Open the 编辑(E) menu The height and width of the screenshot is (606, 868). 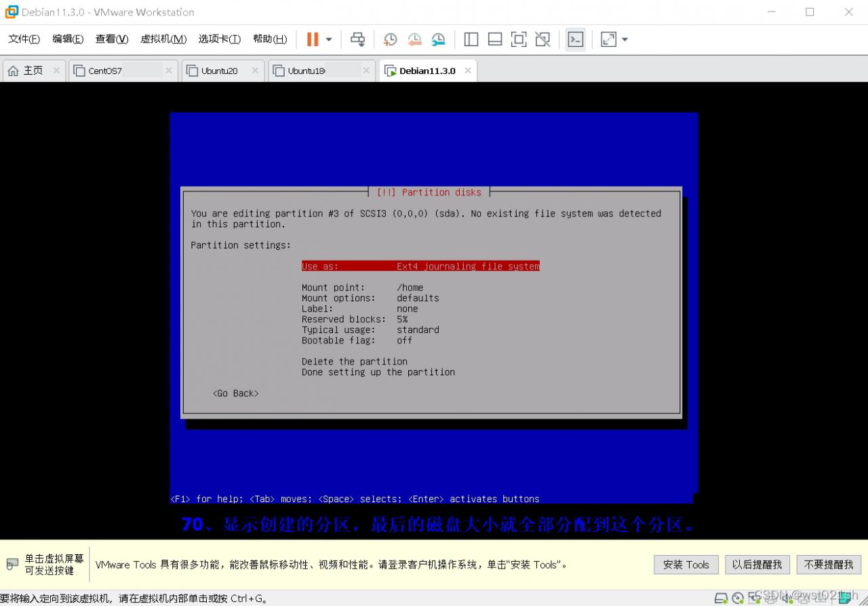pos(68,39)
